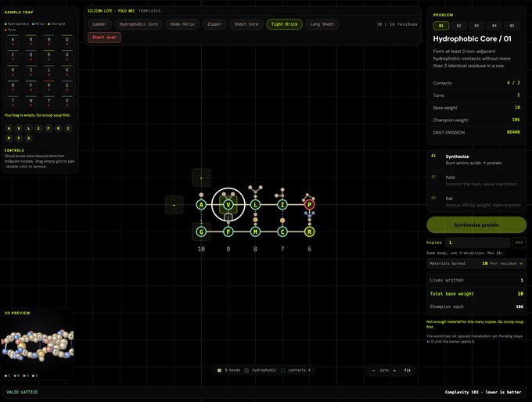
Task: Select the F node on the lattice
Action: 228,232
